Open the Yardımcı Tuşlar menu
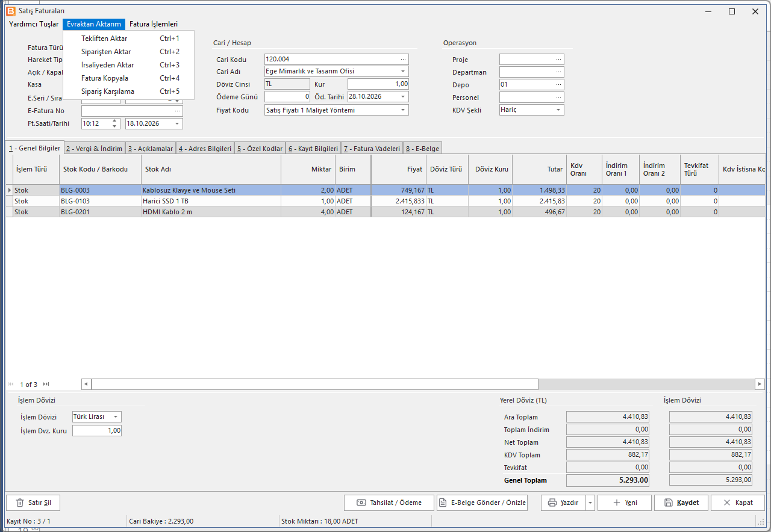771x532 pixels. tap(34, 24)
